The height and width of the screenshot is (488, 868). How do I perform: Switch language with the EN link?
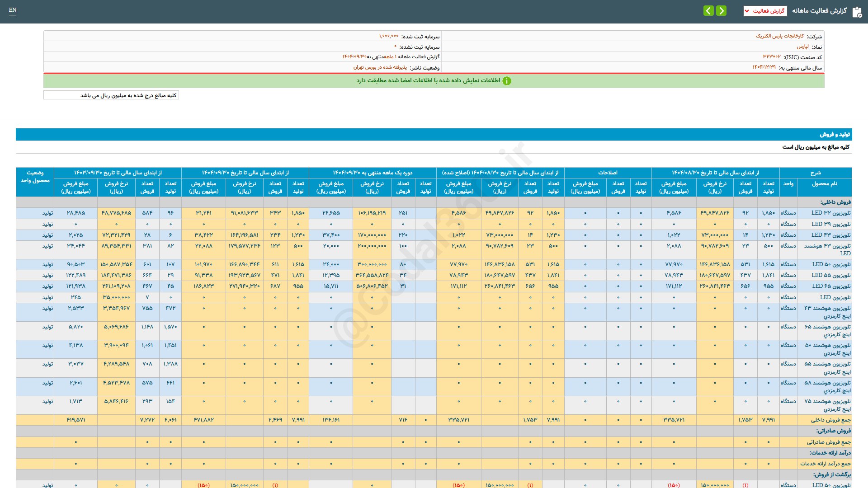click(13, 10)
